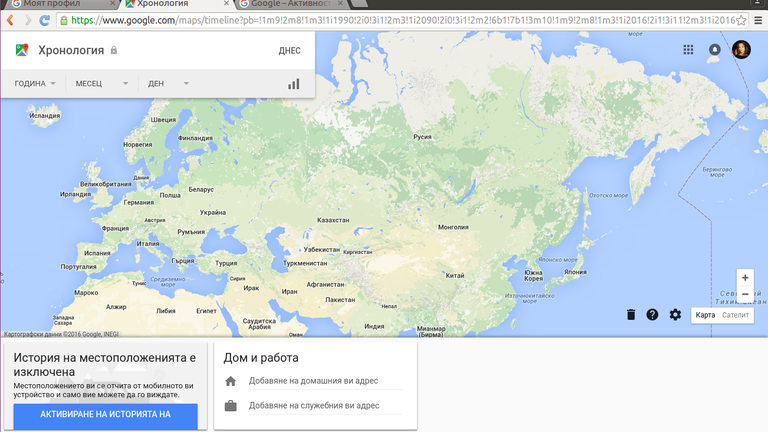The height and width of the screenshot is (432, 768).
Task: Open the user profile avatar
Action: 741,50
